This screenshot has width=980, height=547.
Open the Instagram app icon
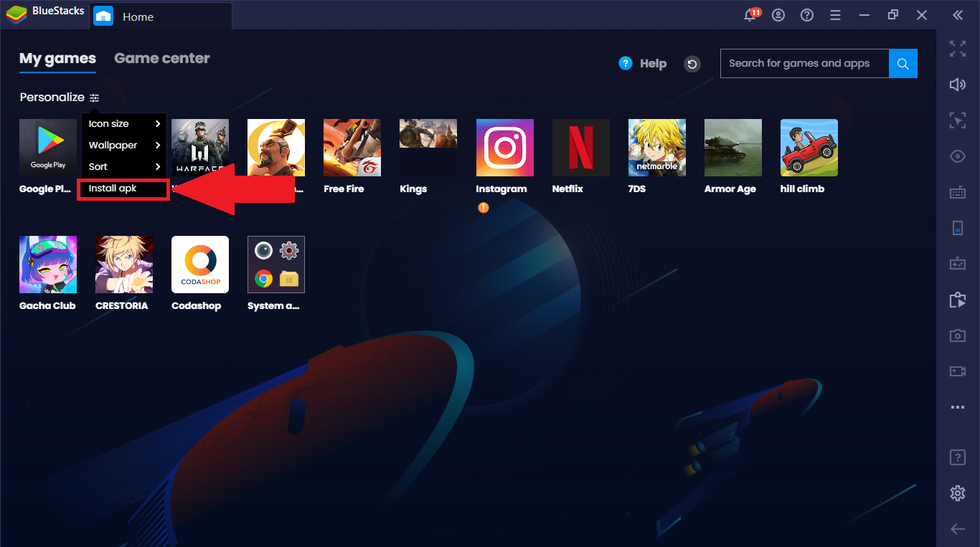(x=504, y=148)
